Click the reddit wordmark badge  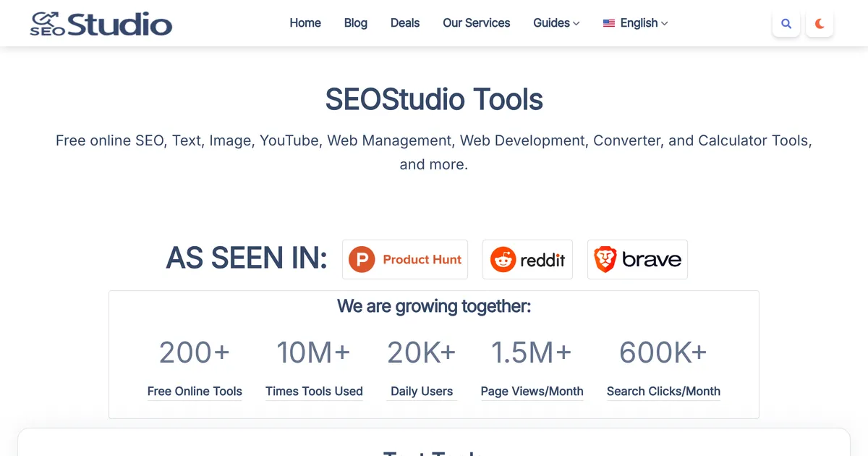pos(527,259)
